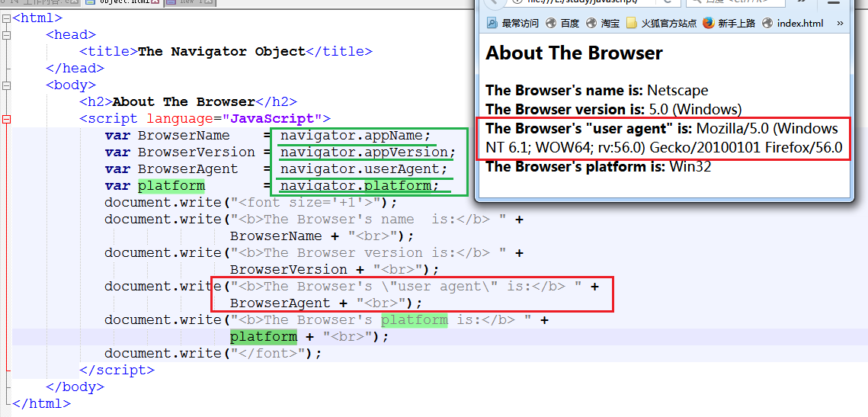
Task: Collapse the red <script> fold marker
Action: (6, 118)
